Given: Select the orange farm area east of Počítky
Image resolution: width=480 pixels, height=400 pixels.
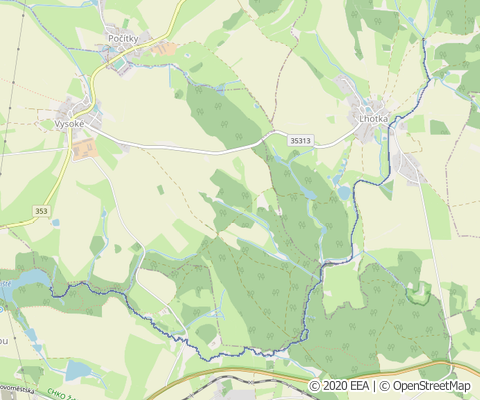Looking at the screenshot, I should [164, 49].
